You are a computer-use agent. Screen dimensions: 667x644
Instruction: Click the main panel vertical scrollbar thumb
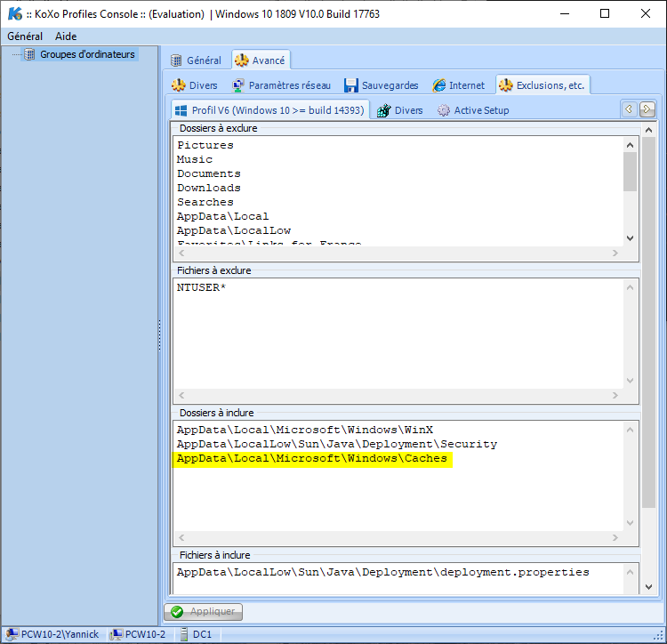[x=648, y=322]
